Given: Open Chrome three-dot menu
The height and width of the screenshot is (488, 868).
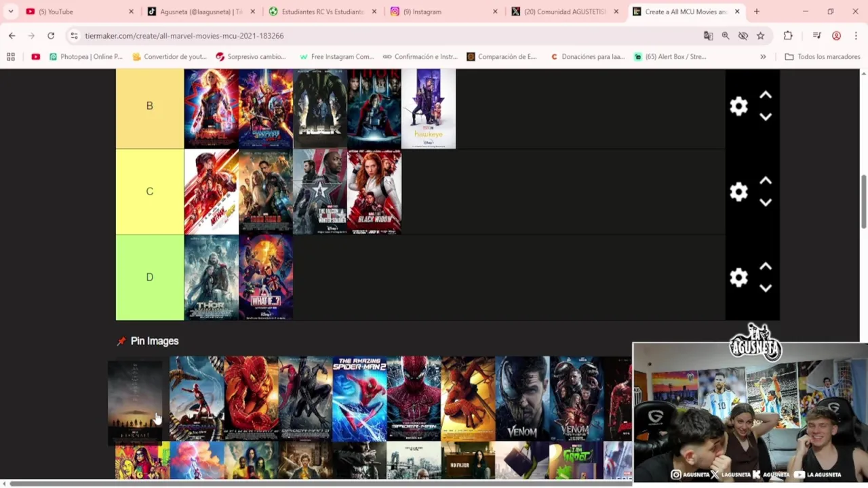Looking at the screenshot, I should pos(856,36).
